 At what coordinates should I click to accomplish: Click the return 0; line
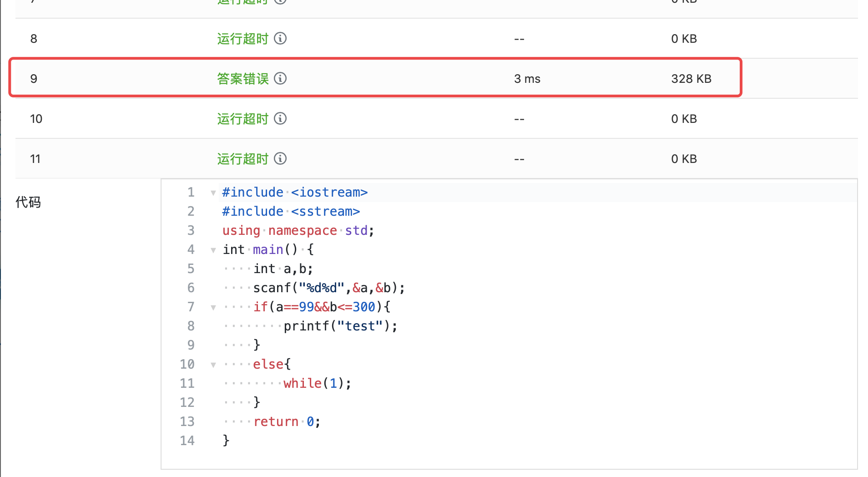[x=287, y=422]
